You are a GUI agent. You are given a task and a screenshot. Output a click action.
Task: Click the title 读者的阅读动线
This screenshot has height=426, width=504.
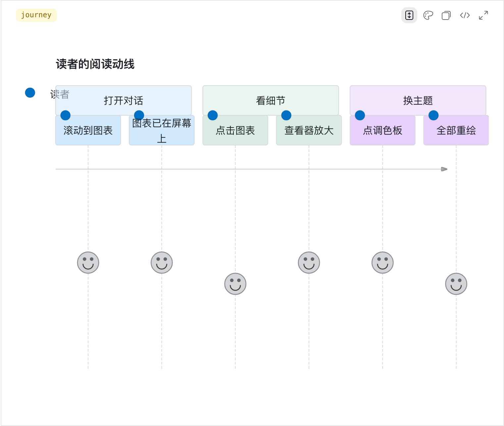pos(95,64)
